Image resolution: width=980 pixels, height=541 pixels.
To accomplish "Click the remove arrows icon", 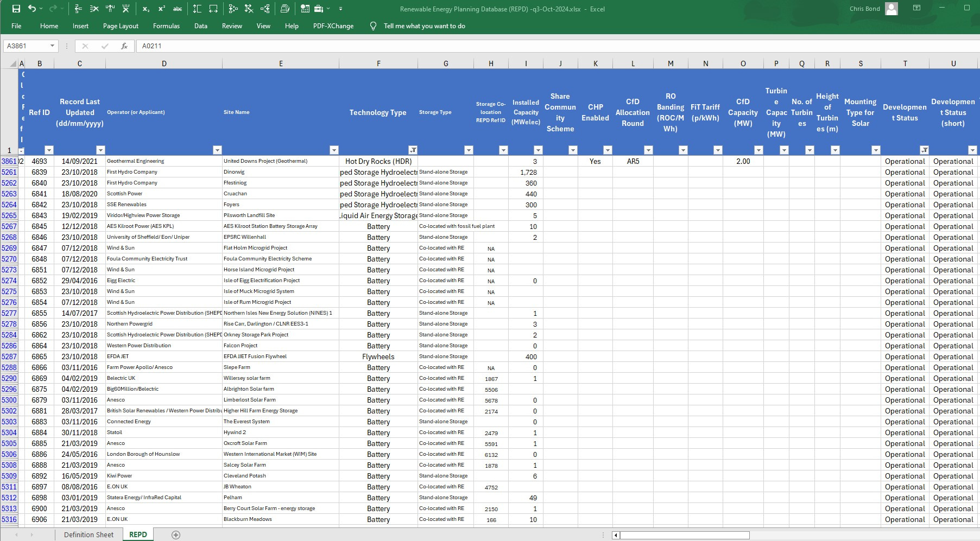I will (x=249, y=9).
